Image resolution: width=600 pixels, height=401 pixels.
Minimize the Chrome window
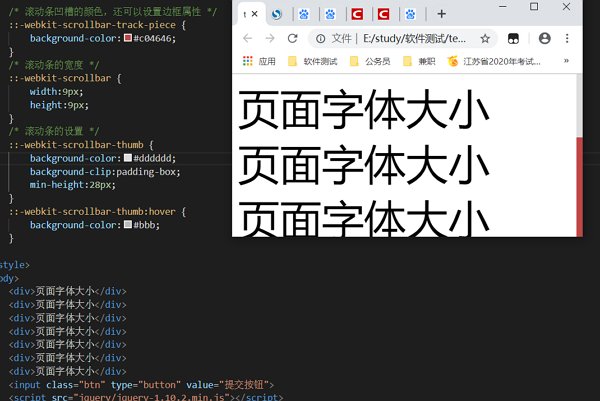pos(503,7)
